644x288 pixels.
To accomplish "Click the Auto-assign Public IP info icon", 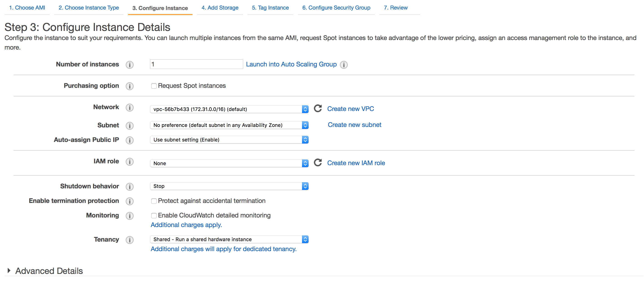I will [x=129, y=140].
